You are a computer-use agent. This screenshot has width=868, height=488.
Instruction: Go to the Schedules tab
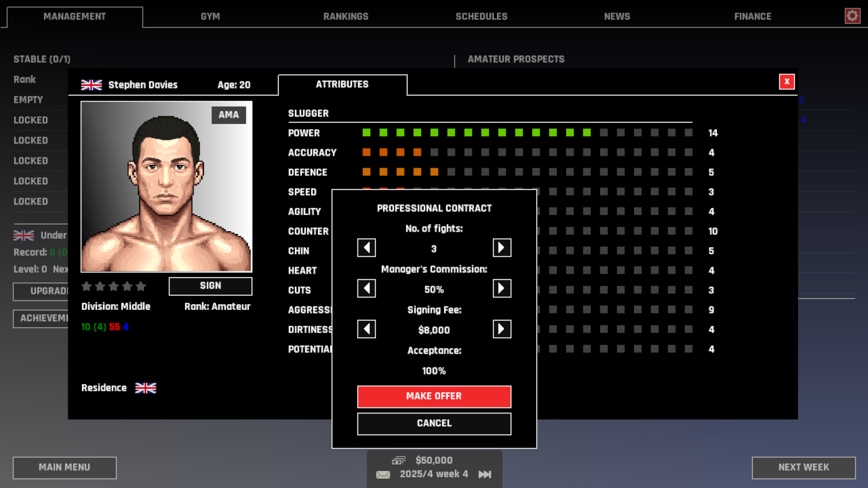coord(481,17)
